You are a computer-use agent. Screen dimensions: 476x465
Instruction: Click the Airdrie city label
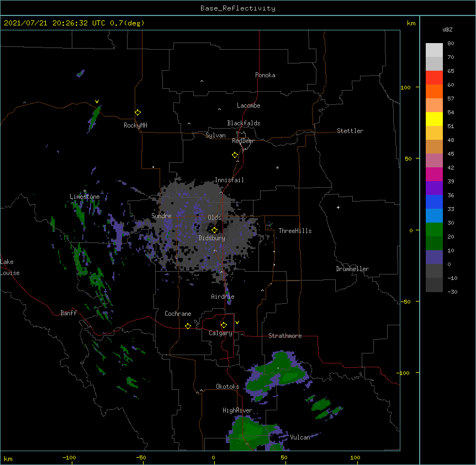point(223,297)
